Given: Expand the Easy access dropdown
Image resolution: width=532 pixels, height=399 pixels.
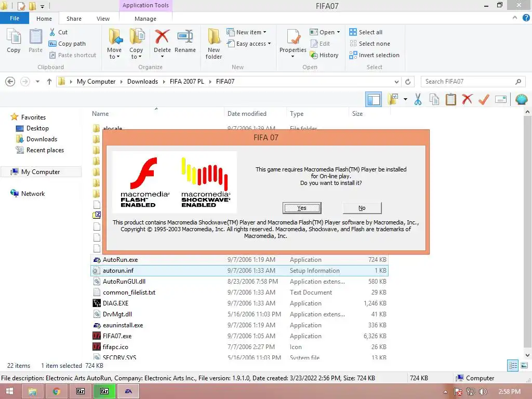Looking at the screenshot, I should 270,44.
